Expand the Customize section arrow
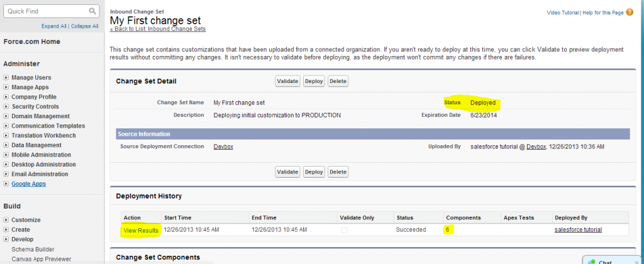Image resolution: width=644 pixels, height=264 pixels. point(6,220)
